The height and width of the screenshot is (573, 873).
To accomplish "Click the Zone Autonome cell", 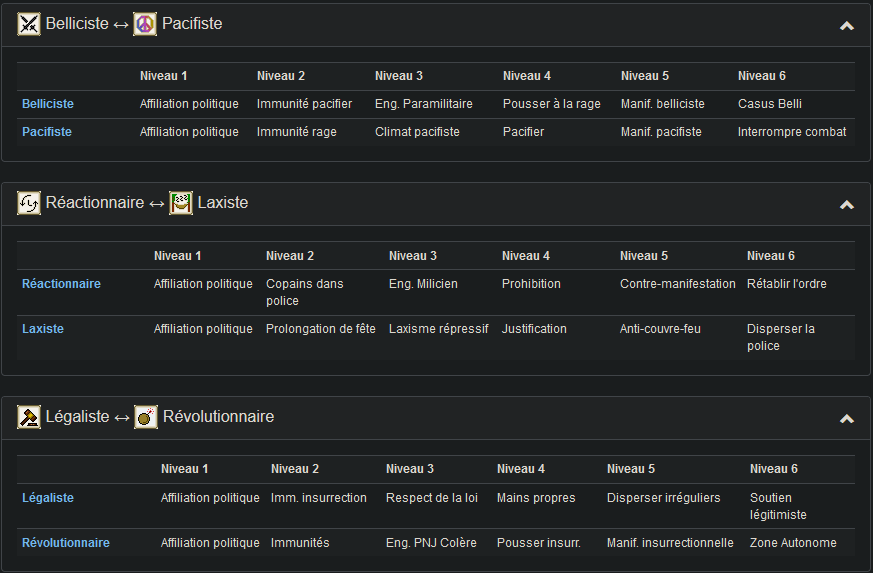I will tap(793, 543).
